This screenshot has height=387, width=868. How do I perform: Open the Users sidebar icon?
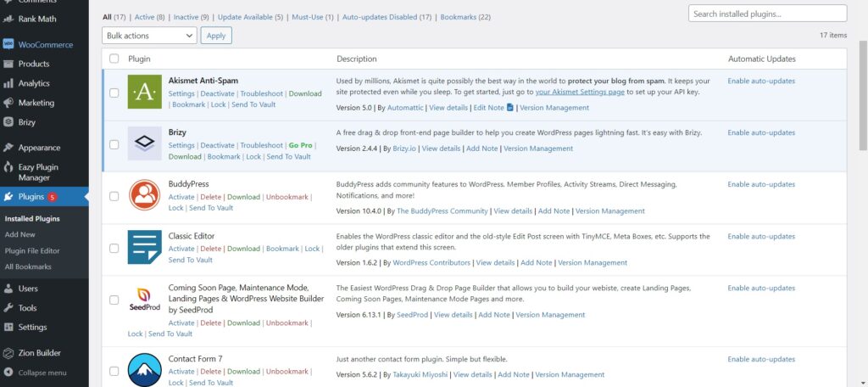(x=8, y=289)
